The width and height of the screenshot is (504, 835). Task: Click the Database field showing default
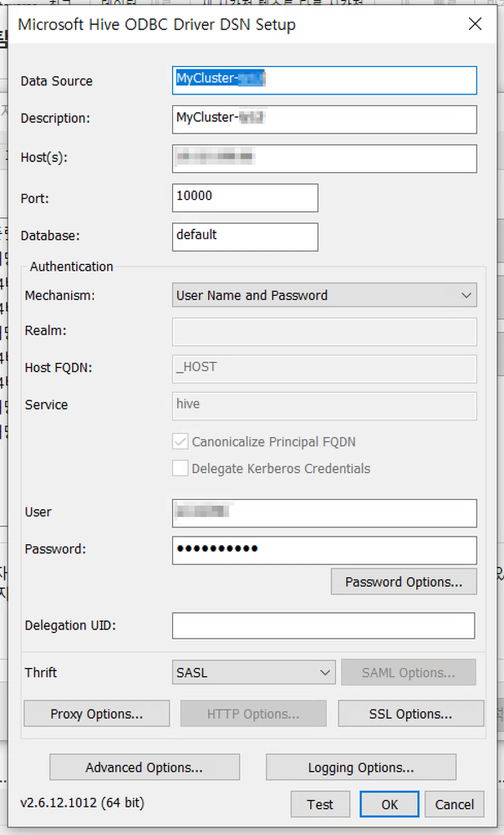(245, 237)
